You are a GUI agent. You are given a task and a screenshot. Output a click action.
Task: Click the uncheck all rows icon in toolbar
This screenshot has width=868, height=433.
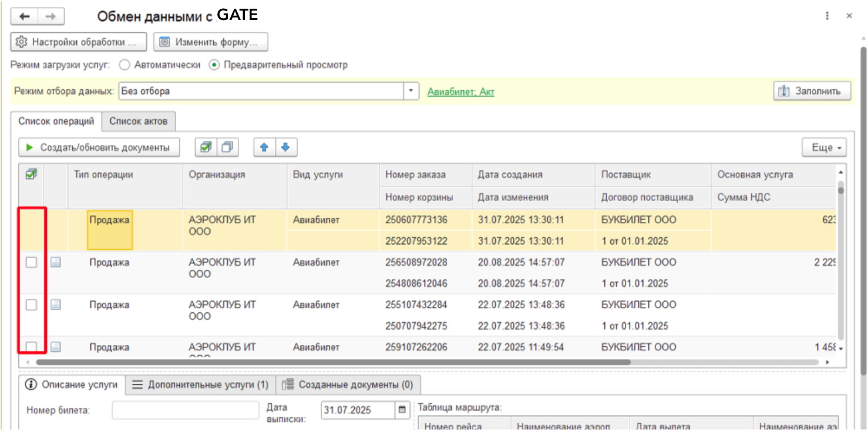point(226,147)
